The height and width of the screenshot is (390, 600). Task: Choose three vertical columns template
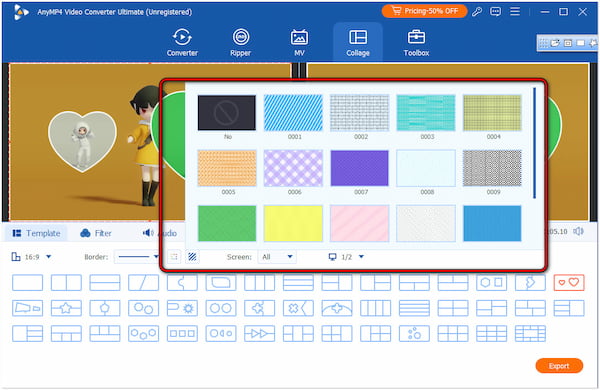pos(259,283)
